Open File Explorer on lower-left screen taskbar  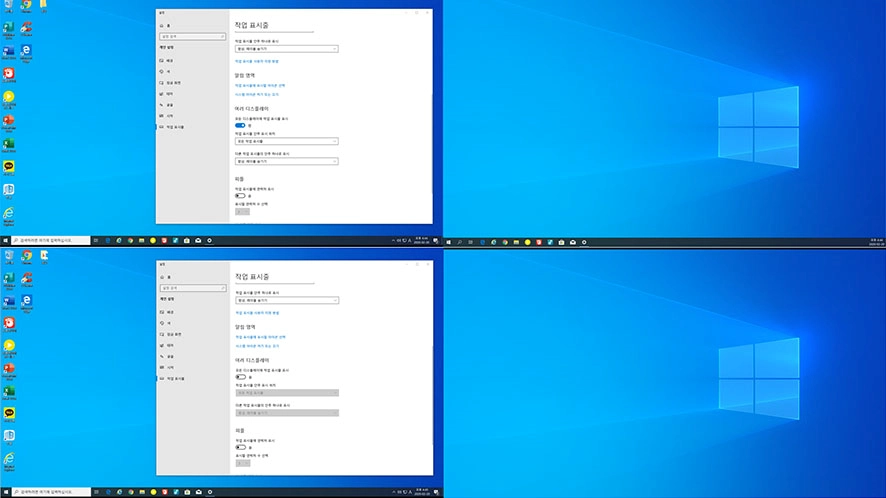pos(142,492)
